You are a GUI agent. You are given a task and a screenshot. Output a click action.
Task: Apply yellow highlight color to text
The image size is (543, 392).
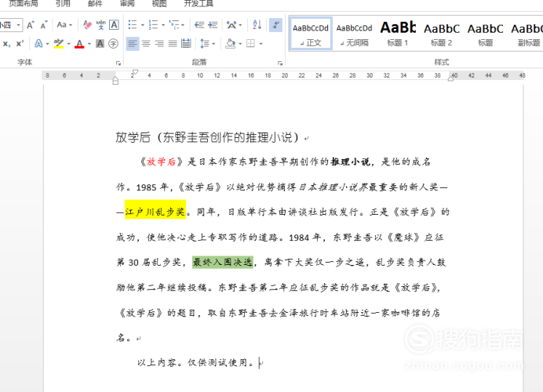pyautogui.click(x=59, y=44)
